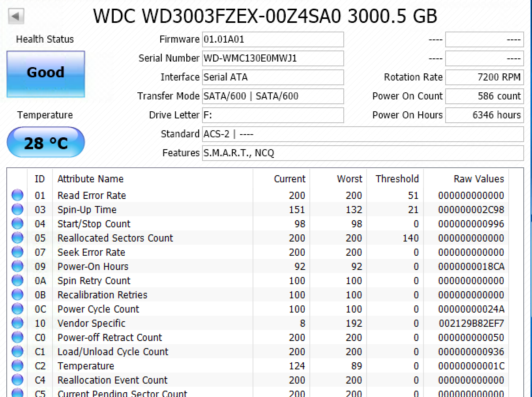
Task: Click the Vendor Specific status orb
Action: [17, 323]
